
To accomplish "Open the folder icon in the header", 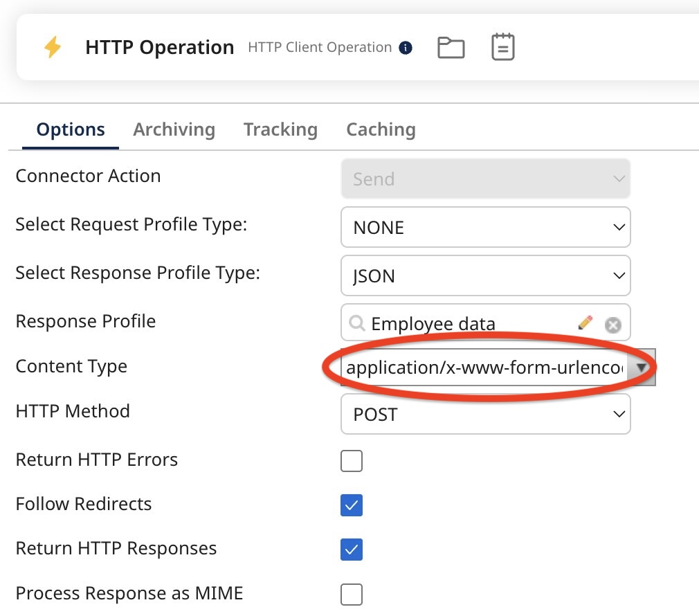I will [451, 48].
